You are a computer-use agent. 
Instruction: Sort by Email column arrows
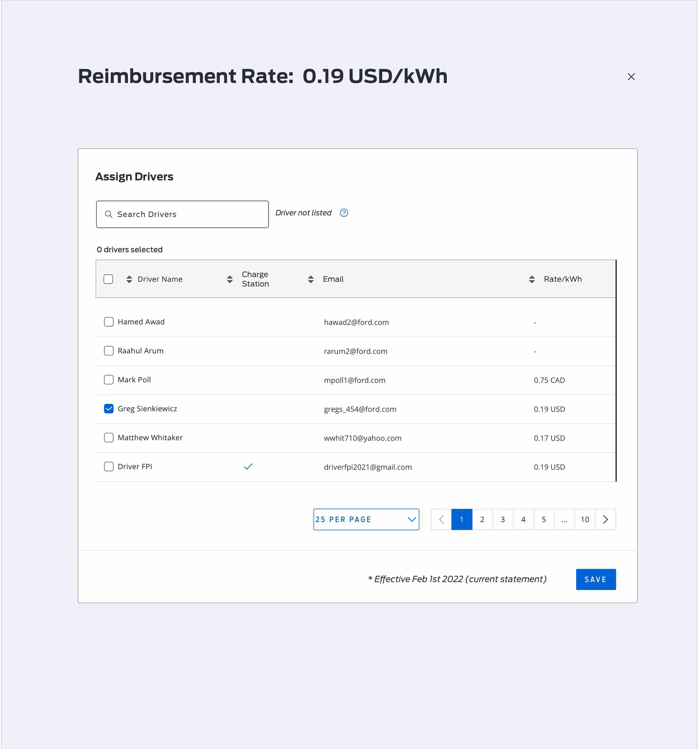[x=311, y=279]
